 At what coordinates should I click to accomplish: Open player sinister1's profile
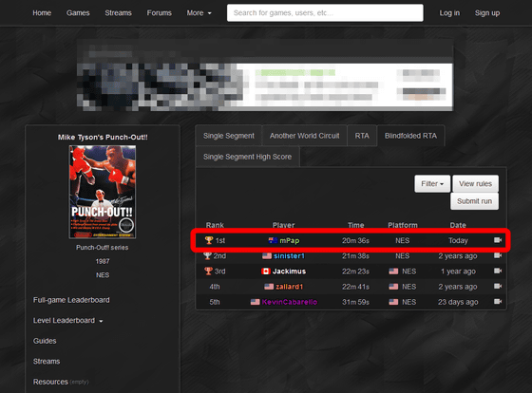[x=289, y=255]
